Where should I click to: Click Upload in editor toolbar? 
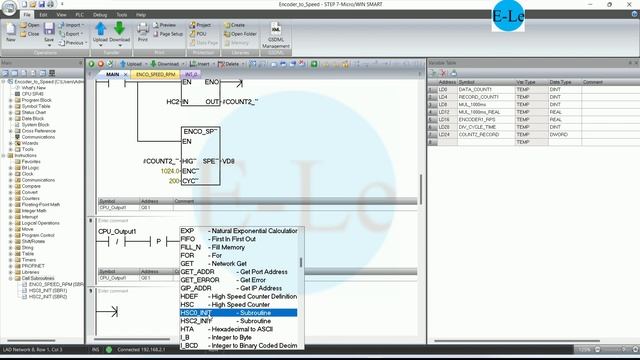tap(132, 64)
